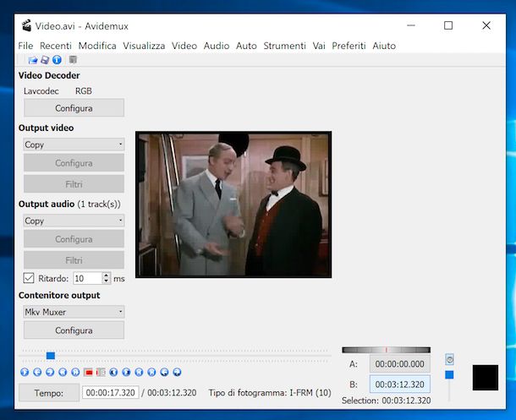Click the Avidemux clapperboard title icon
Screen dimensions: 516x420
point(26,25)
